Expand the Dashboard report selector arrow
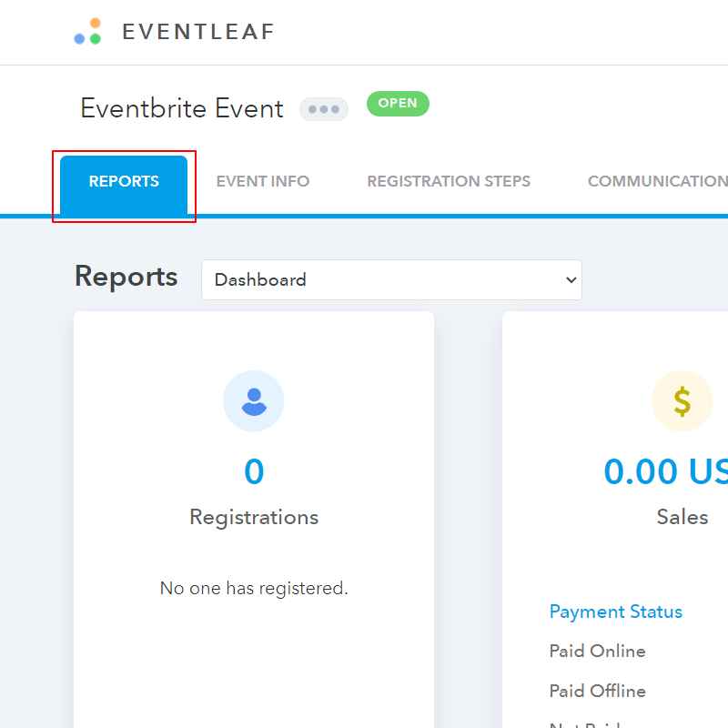Image resolution: width=728 pixels, height=728 pixels. coord(570,279)
